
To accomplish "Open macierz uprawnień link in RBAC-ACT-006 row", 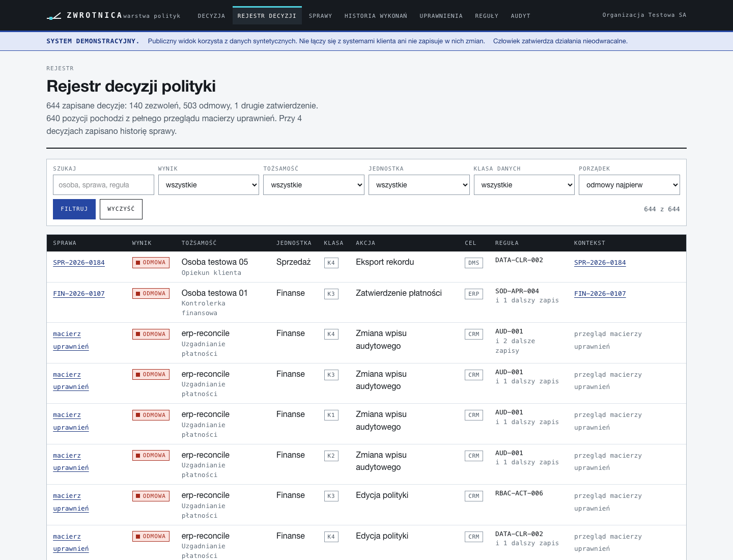I will (71, 502).
